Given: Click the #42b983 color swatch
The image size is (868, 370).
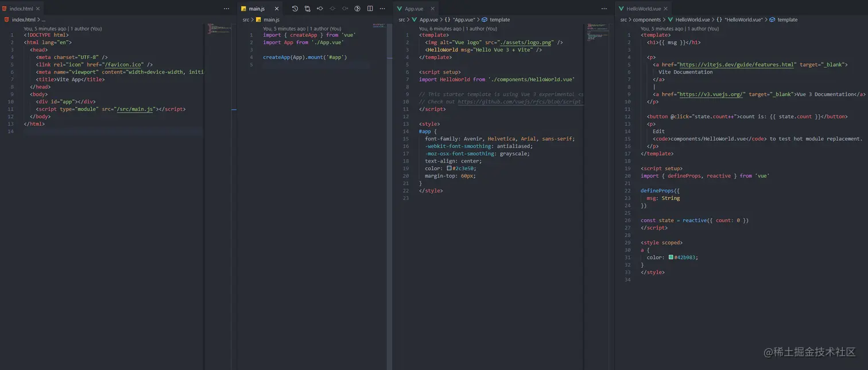Looking at the screenshot, I should pyautogui.click(x=671, y=257).
